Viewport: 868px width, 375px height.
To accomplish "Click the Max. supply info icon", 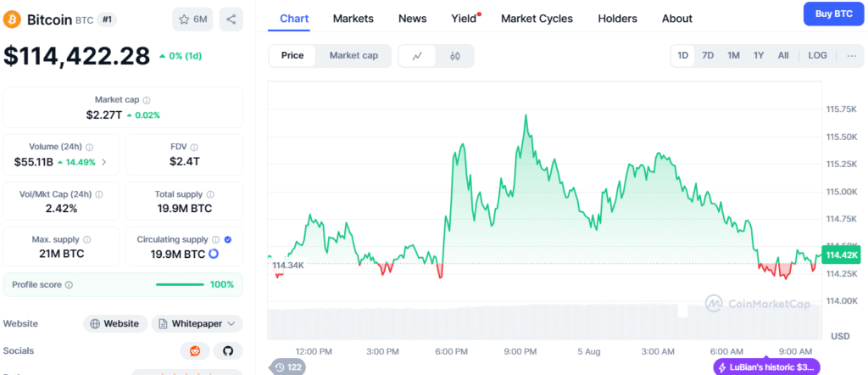I will 87,240.
